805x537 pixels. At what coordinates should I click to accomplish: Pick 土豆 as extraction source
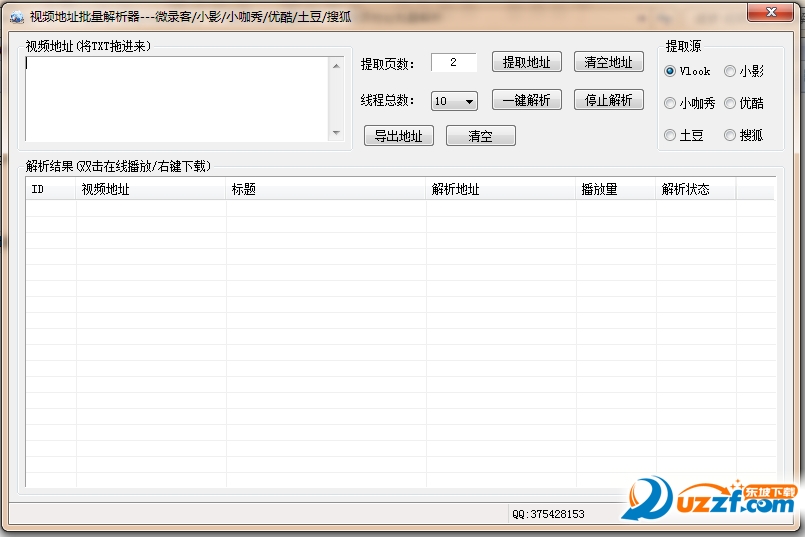pyautogui.click(x=670, y=135)
